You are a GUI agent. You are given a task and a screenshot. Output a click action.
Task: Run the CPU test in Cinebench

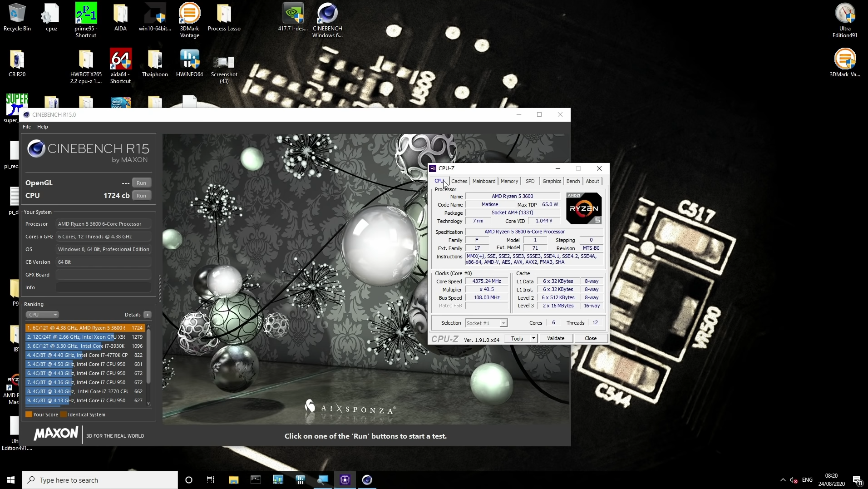(x=142, y=196)
